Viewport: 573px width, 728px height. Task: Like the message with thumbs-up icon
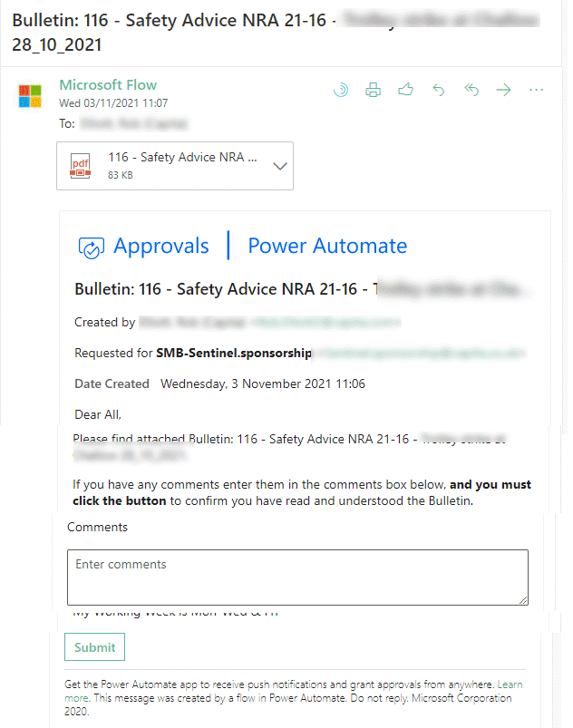pos(405,89)
